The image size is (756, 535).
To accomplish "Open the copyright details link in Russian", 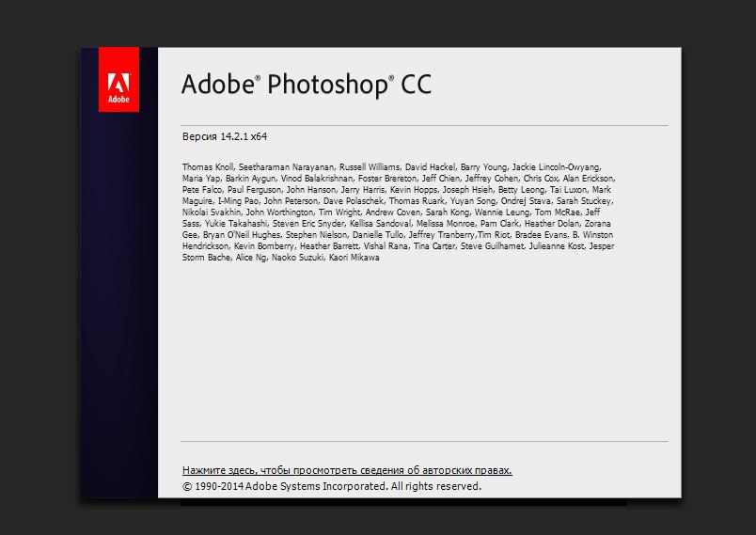I will pos(347,470).
